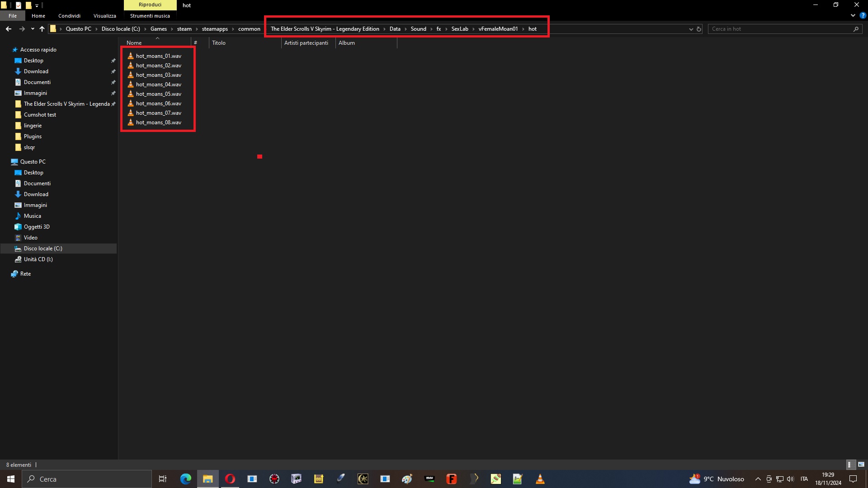Open Rete network item
The image size is (868, 488).
pyautogui.click(x=25, y=274)
